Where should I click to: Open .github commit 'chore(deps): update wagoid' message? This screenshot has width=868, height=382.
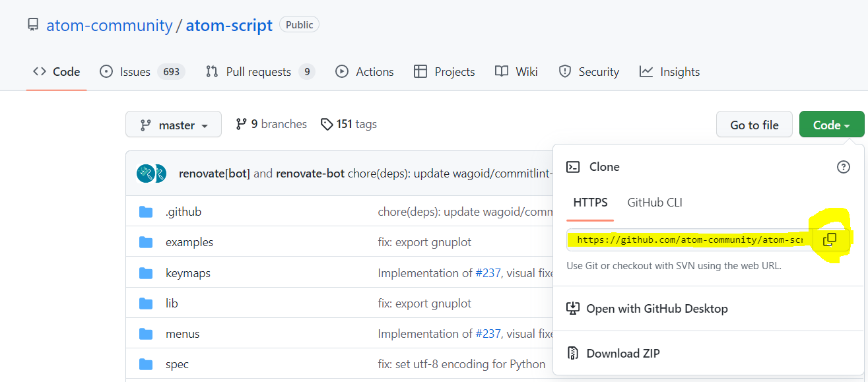click(465, 212)
